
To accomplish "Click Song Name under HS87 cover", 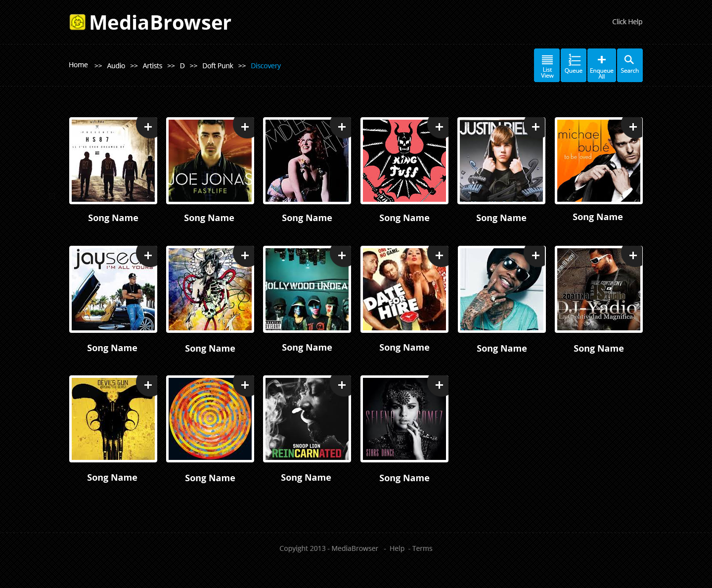I will tap(113, 218).
